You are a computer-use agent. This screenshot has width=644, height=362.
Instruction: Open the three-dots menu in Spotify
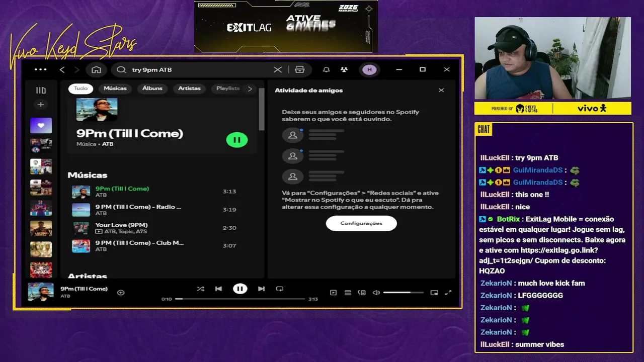(40, 70)
